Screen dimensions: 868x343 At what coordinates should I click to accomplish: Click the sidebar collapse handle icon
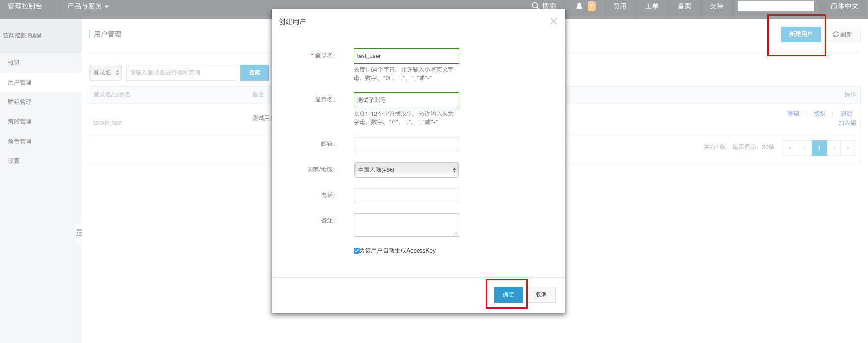79,233
